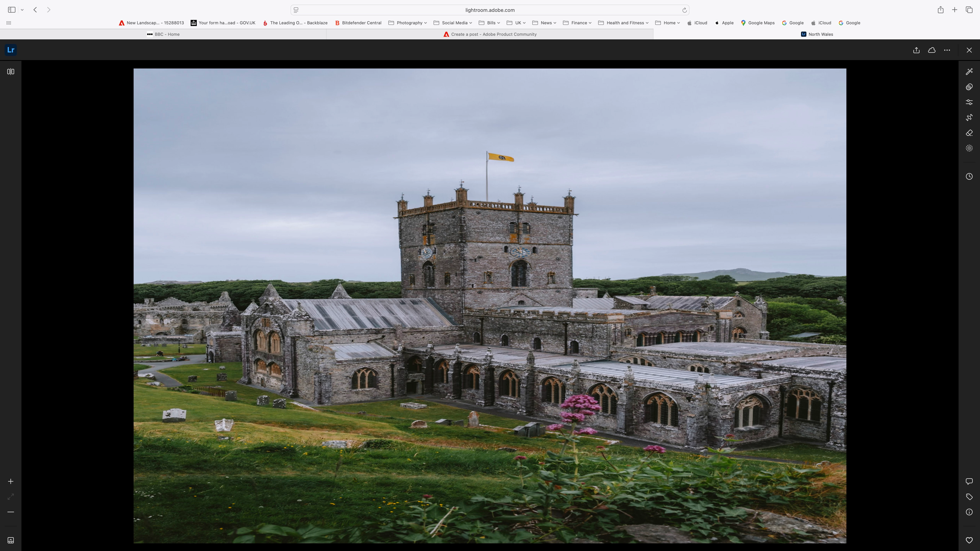
Task: Toggle the heart favorite on this photo
Action: [969, 540]
